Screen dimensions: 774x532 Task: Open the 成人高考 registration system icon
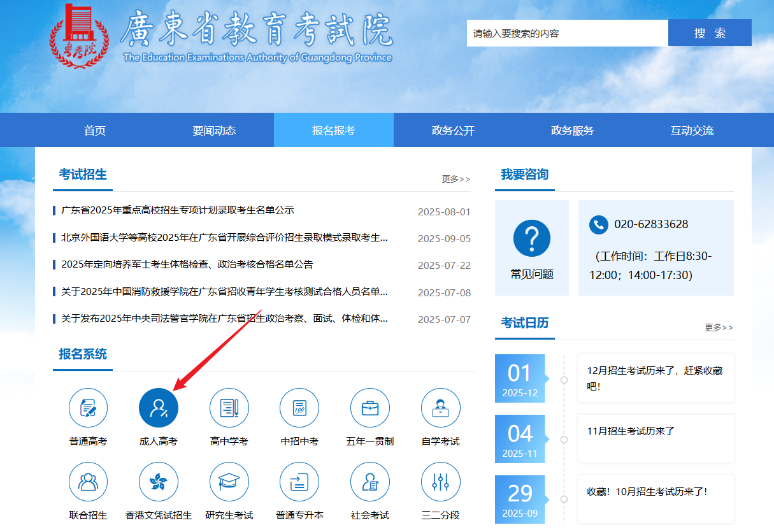[158, 408]
